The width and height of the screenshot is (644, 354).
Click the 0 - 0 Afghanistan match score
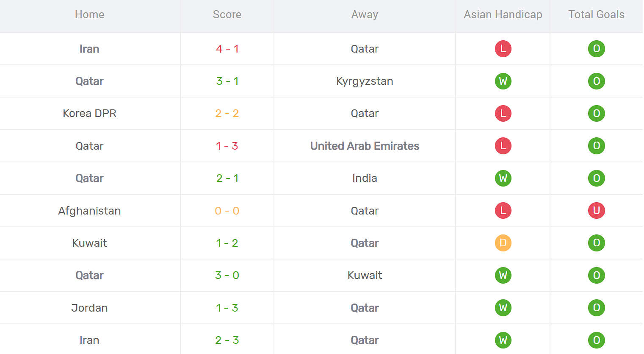(x=227, y=211)
